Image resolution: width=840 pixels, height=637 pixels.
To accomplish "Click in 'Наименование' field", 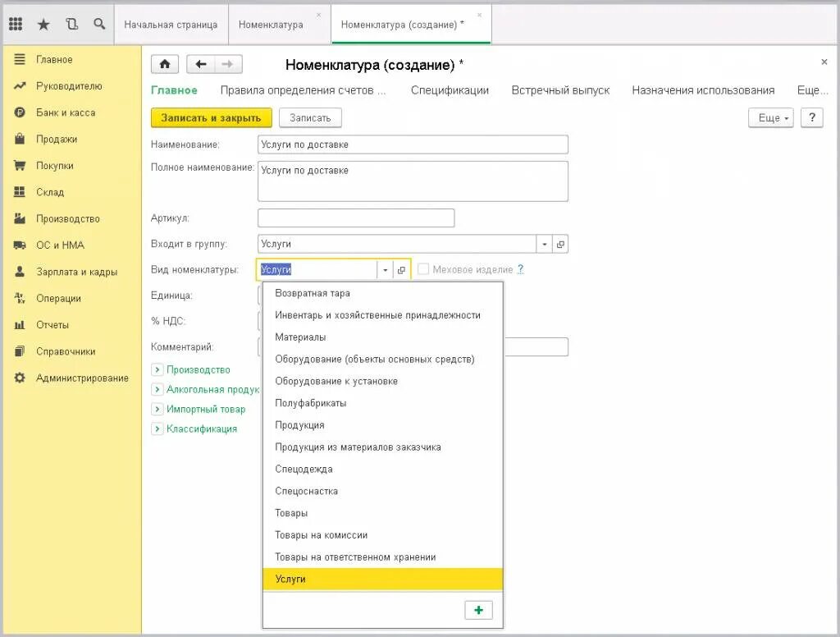I will 413,144.
